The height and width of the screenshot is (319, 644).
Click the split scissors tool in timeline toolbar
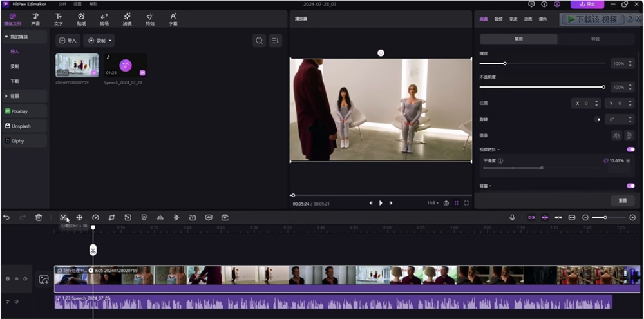click(x=63, y=218)
